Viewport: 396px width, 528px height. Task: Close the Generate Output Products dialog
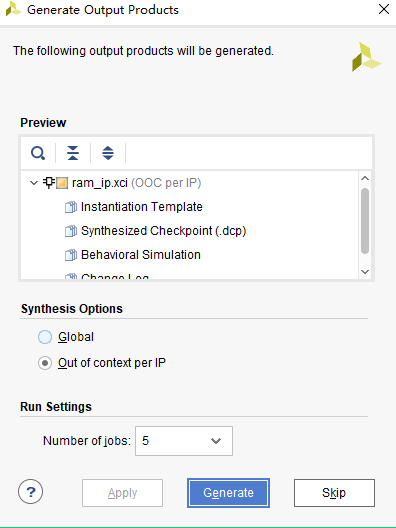click(x=384, y=9)
